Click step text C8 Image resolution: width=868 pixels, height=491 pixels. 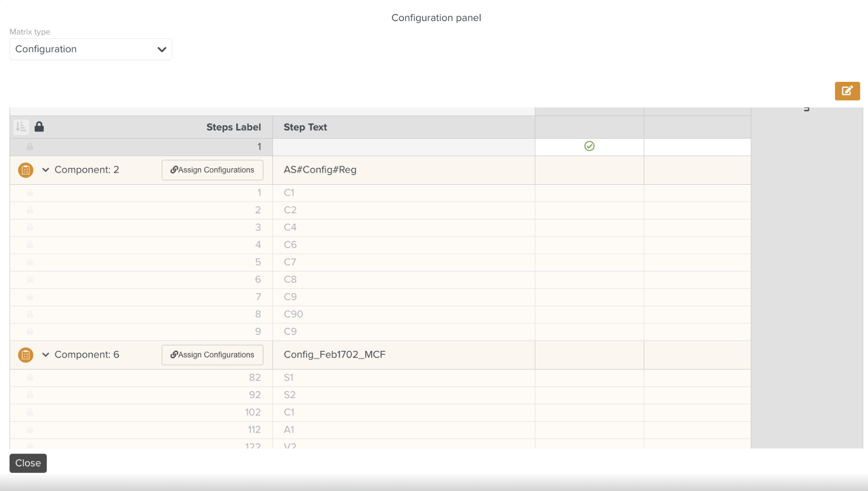click(290, 279)
